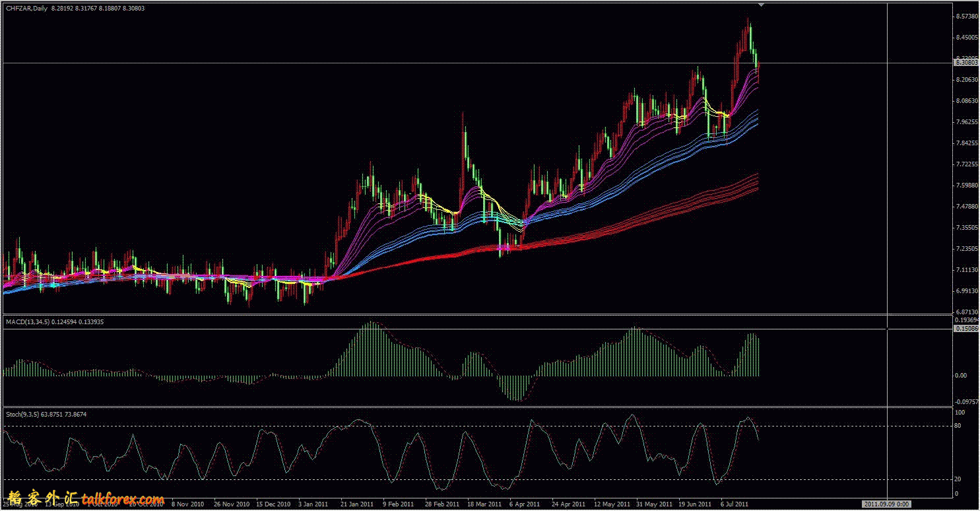Viewport: 980px width, 511px height.
Task: Click the 8.20630 price scale label
Action: pos(966,80)
